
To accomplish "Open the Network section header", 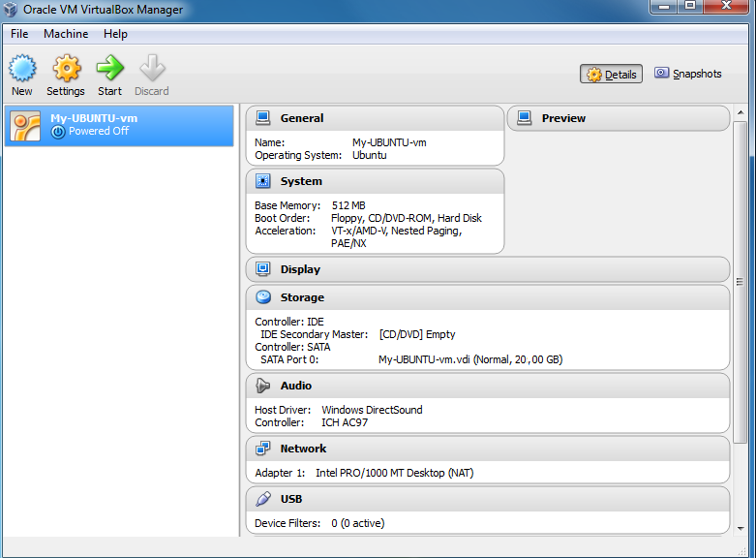I will pyautogui.click(x=488, y=449).
